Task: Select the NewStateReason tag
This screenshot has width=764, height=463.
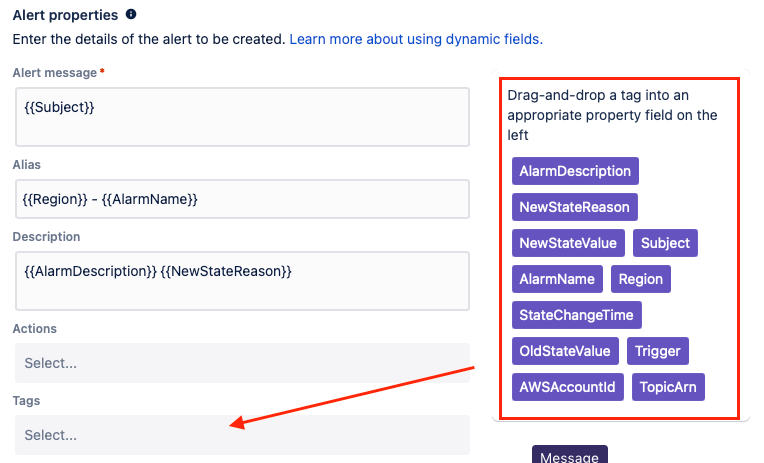Action: click(x=574, y=207)
